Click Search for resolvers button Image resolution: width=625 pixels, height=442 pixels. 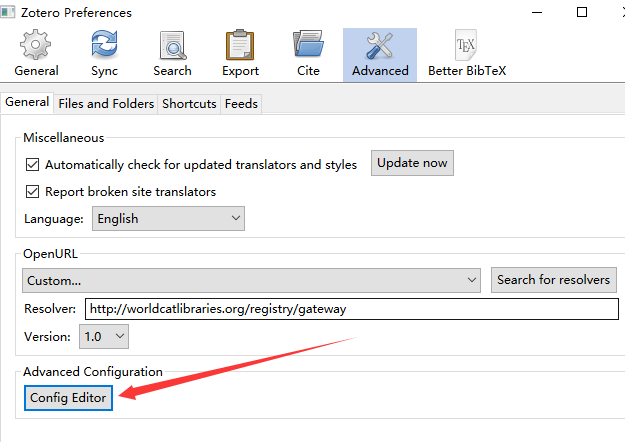point(554,280)
